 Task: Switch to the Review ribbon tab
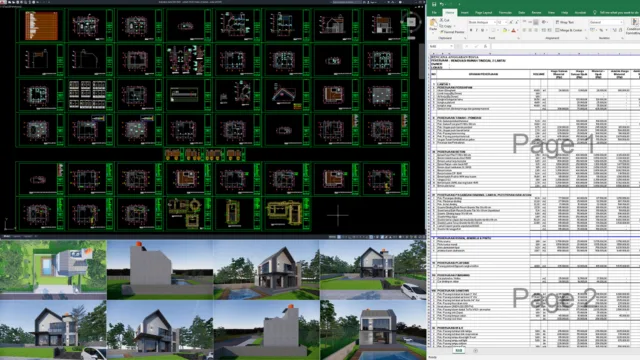(x=536, y=13)
